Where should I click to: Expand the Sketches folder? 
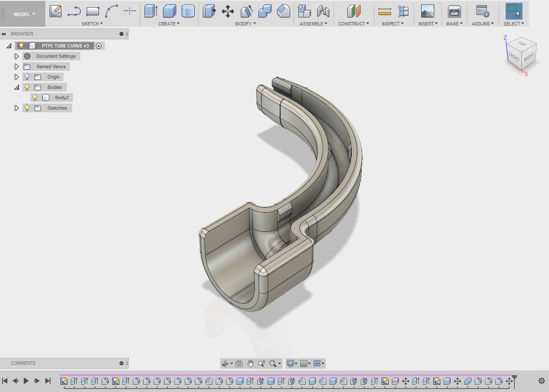pos(17,108)
